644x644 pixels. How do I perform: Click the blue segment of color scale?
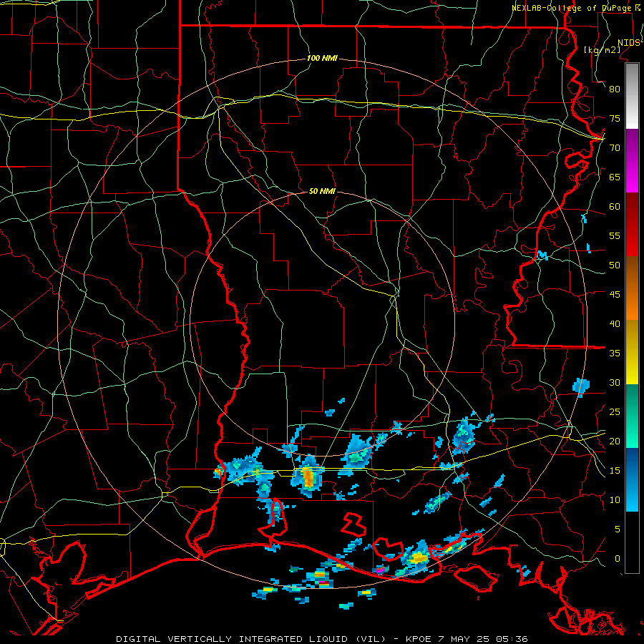[x=632, y=479]
